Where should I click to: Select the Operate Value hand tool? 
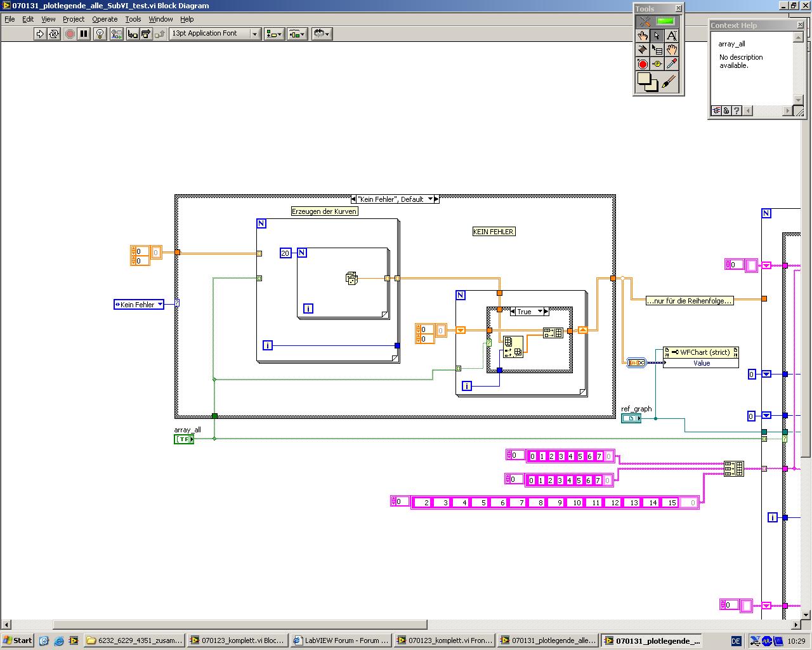[x=643, y=36]
